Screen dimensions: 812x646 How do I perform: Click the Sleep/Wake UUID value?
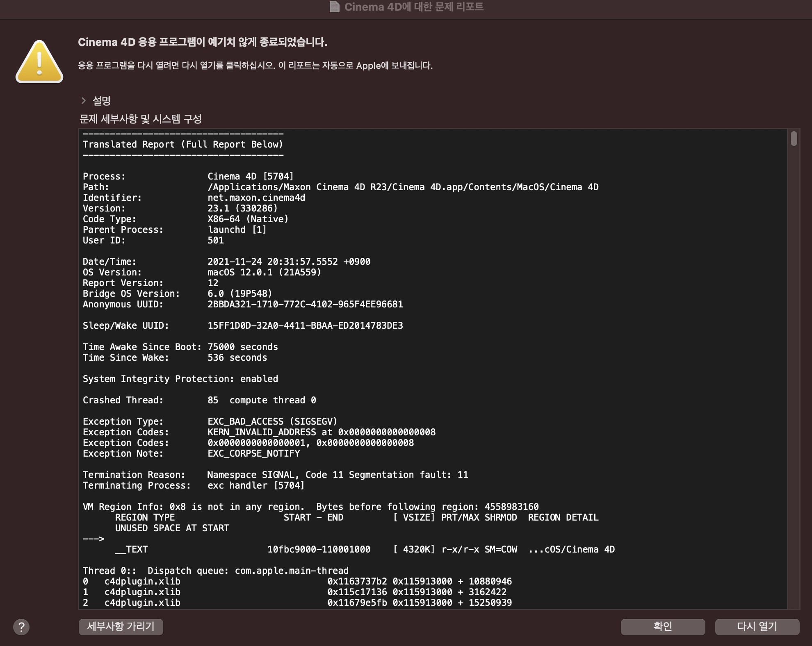tap(305, 325)
